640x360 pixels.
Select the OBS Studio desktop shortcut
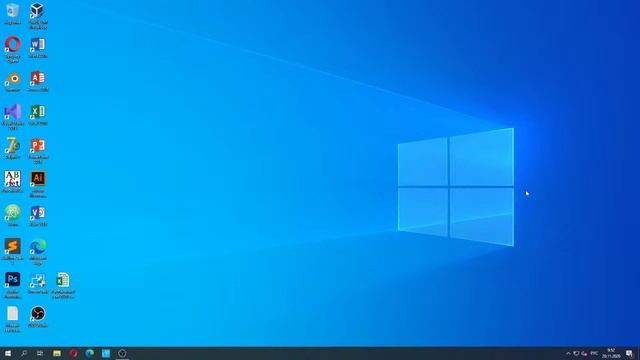click(38, 317)
